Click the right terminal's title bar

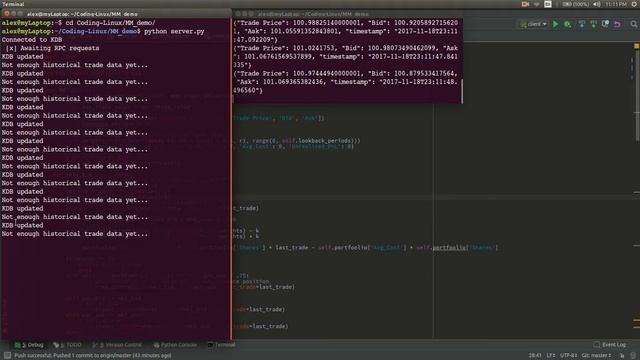[x=348, y=14]
